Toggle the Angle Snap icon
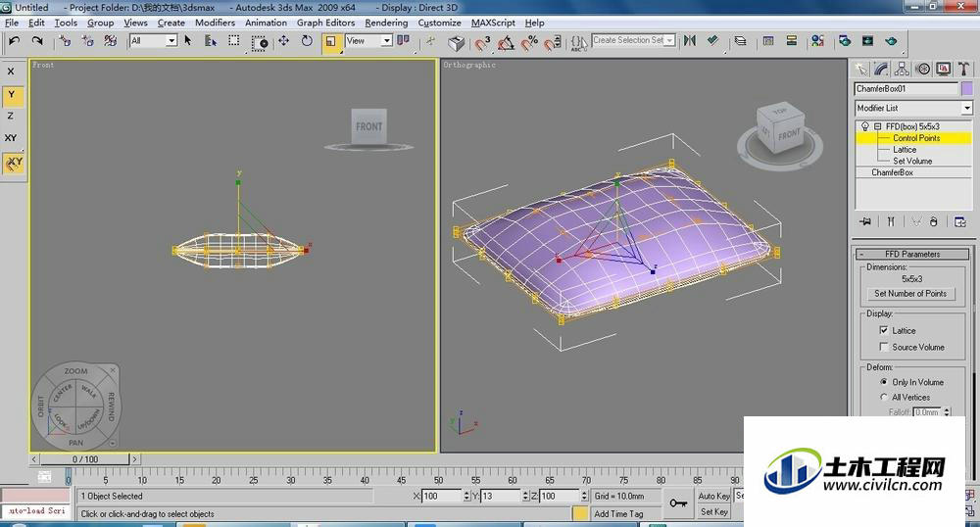Screen dimensions: 980x527 (x=506, y=42)
